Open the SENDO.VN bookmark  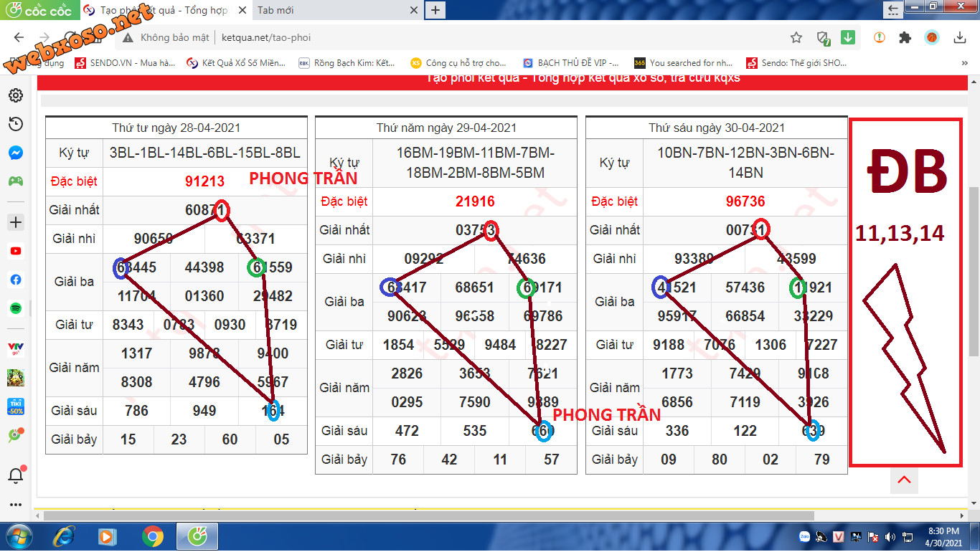tap(125, 63)
